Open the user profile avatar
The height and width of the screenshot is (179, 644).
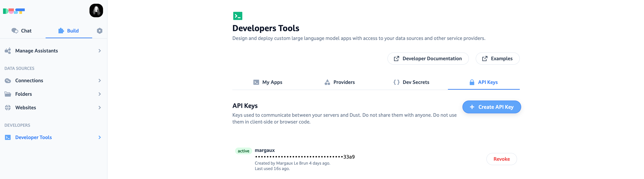click(96, 10)
